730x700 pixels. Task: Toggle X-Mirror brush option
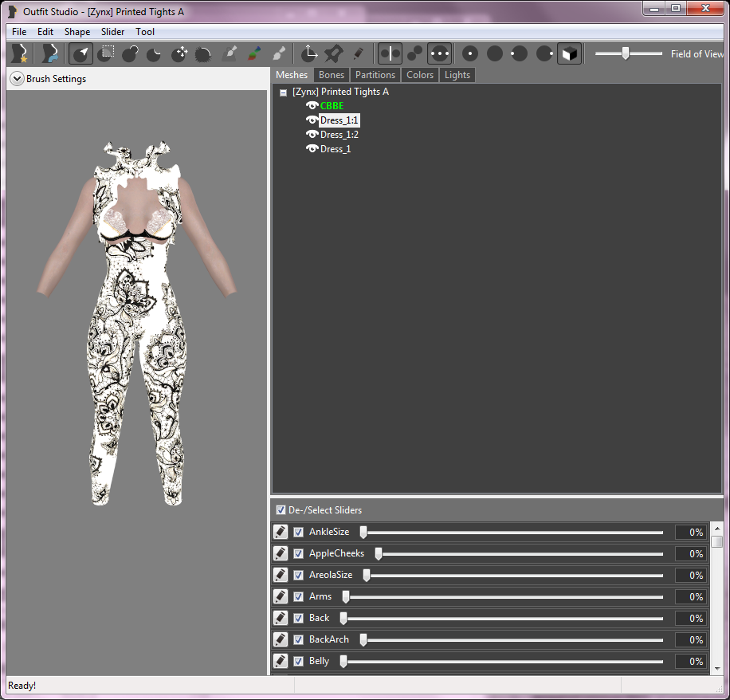390,53
